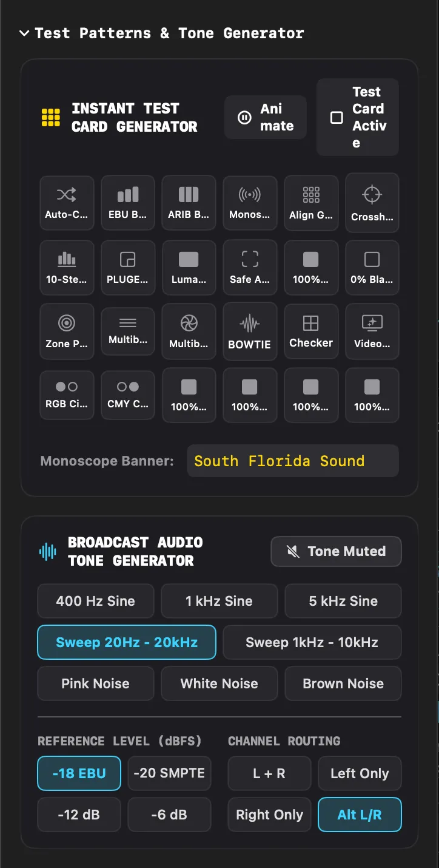
Task: Route tone to L + R channels
Action: pyautogui.click(x=269, y=773)
